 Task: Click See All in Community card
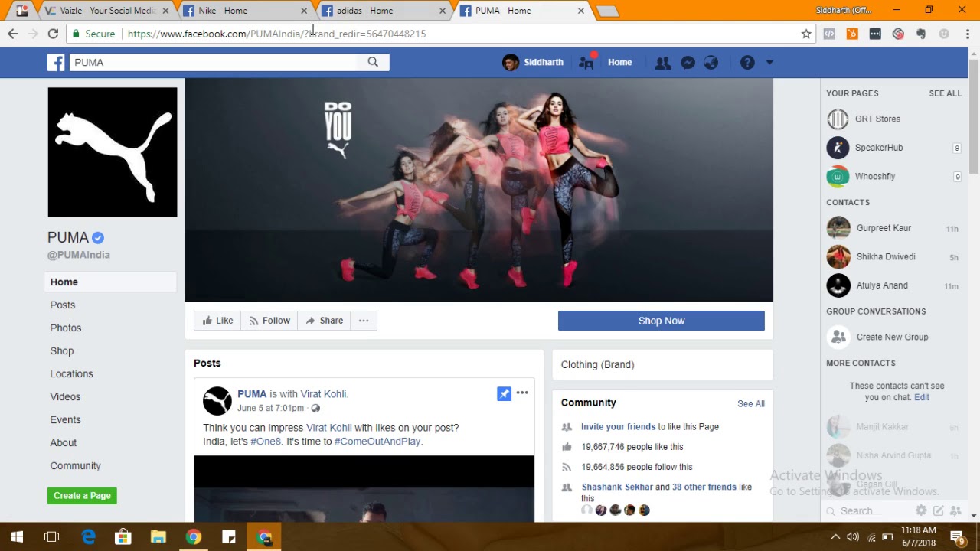pos(751,403)
